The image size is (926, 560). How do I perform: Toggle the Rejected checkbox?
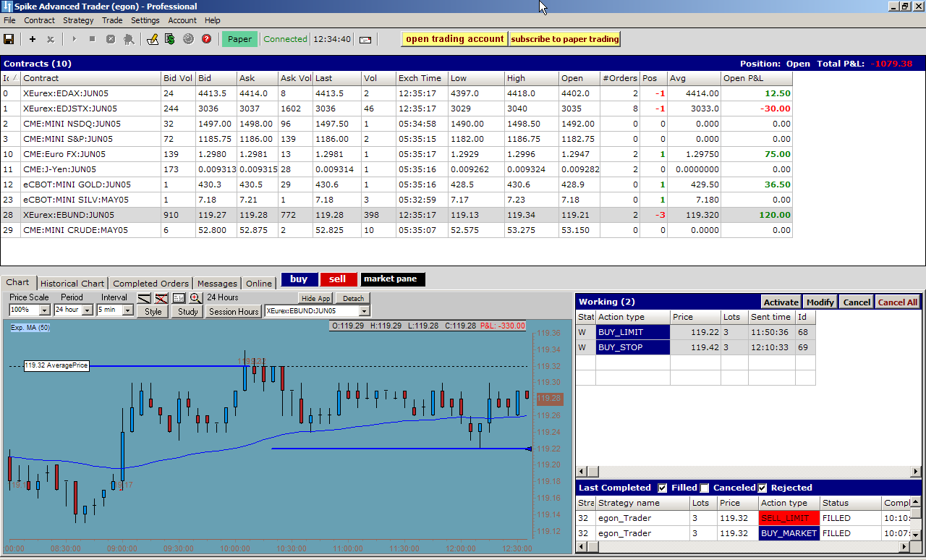[762, 488]
